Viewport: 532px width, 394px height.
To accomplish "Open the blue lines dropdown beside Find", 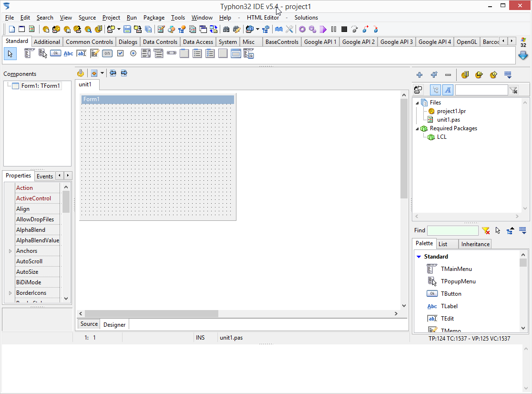I will point(523,231).
